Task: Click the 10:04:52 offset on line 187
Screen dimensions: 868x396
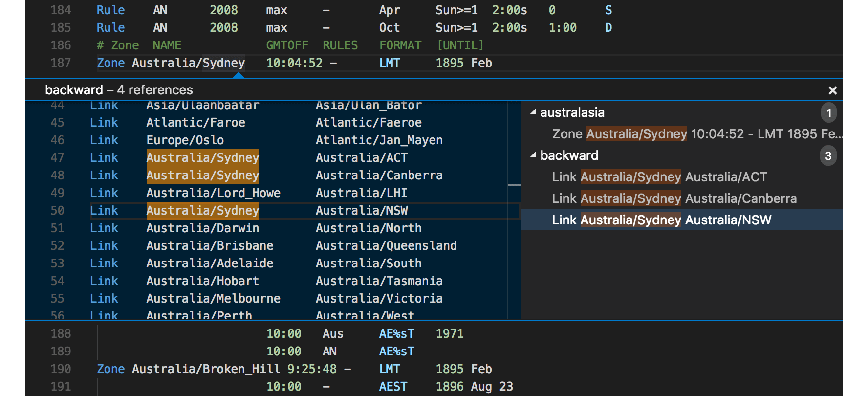Action: tap(294, 63)
